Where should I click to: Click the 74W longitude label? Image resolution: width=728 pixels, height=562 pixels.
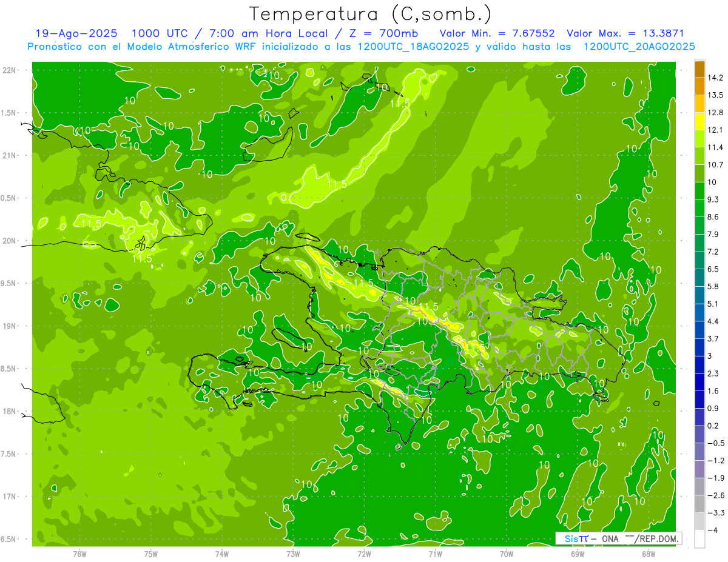pos(221,554)
